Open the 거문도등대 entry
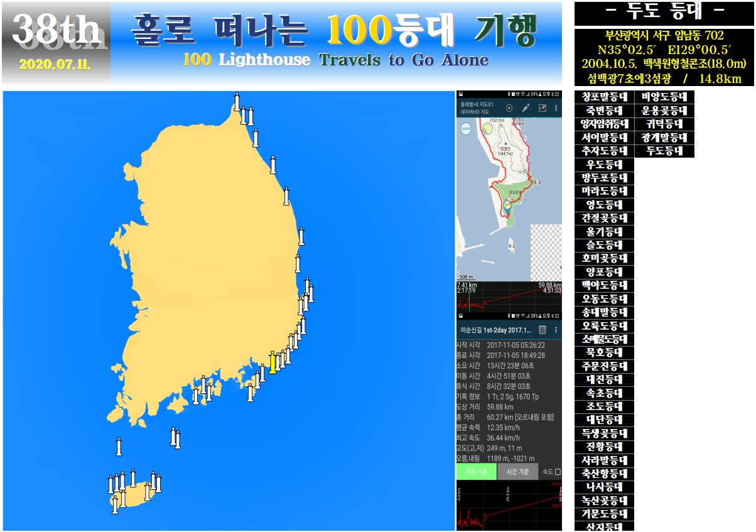The height and width of the screenshot is (532, 756). coord(604,514)
